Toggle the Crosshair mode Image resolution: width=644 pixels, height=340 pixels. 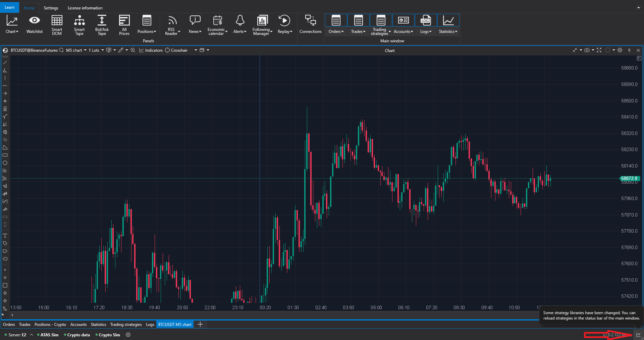pos(176,50)
